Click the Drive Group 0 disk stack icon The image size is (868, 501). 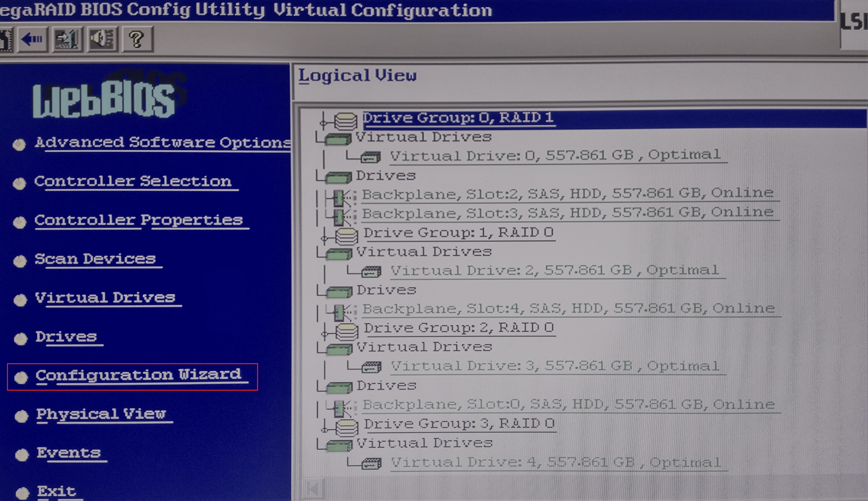pyautogui.click(x=346, y=121)
